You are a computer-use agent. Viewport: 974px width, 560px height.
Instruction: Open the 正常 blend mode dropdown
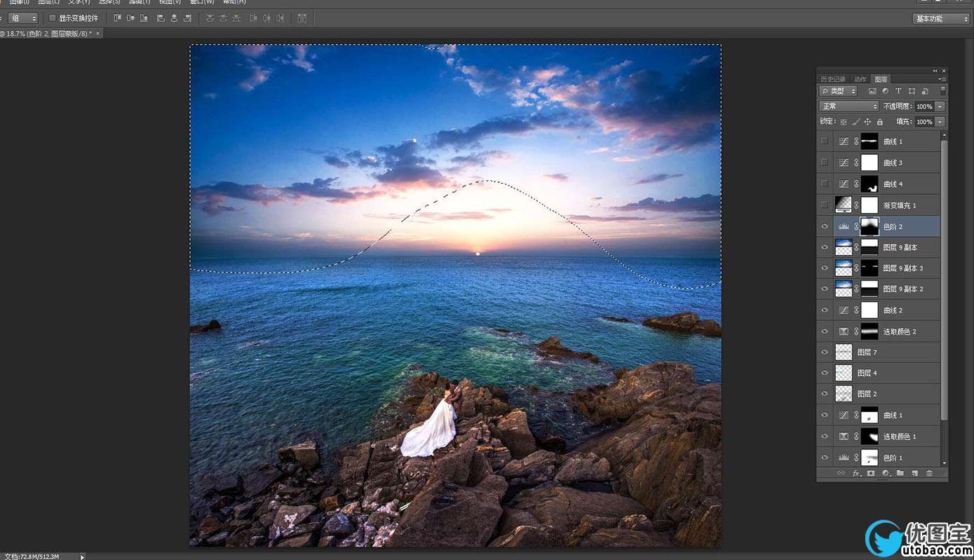click(848, 107)
